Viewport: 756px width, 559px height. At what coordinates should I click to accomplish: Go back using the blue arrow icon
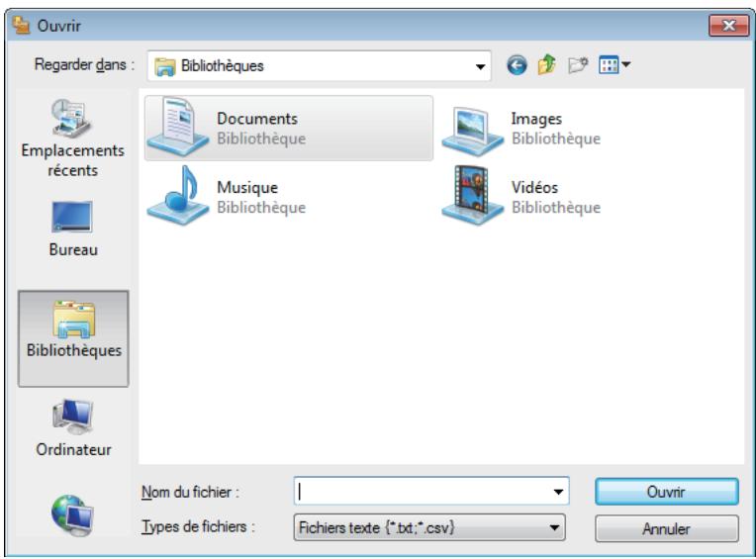pos(517,65)
